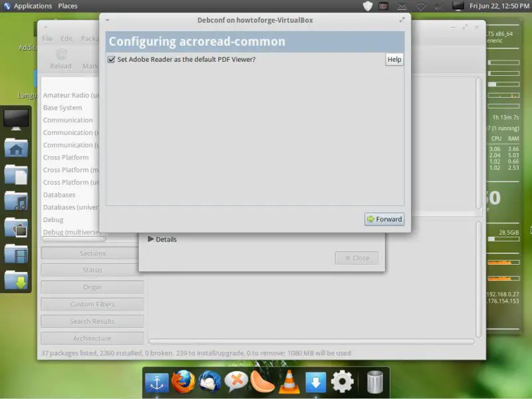This screenshot has height=399, width=532.
Task: Open the Downloads folder in left sidebar
Action: tap(16, 280)
